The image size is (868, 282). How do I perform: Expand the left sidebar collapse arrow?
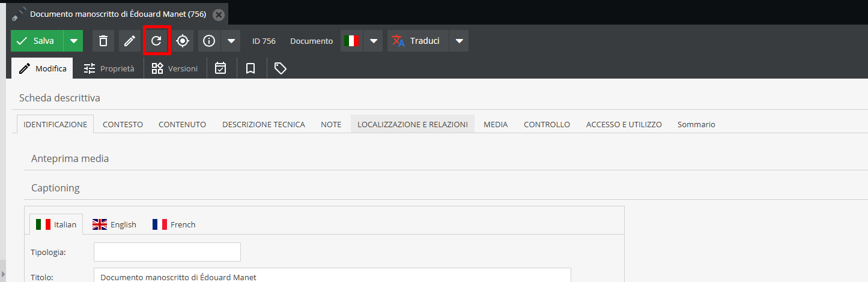2,274
